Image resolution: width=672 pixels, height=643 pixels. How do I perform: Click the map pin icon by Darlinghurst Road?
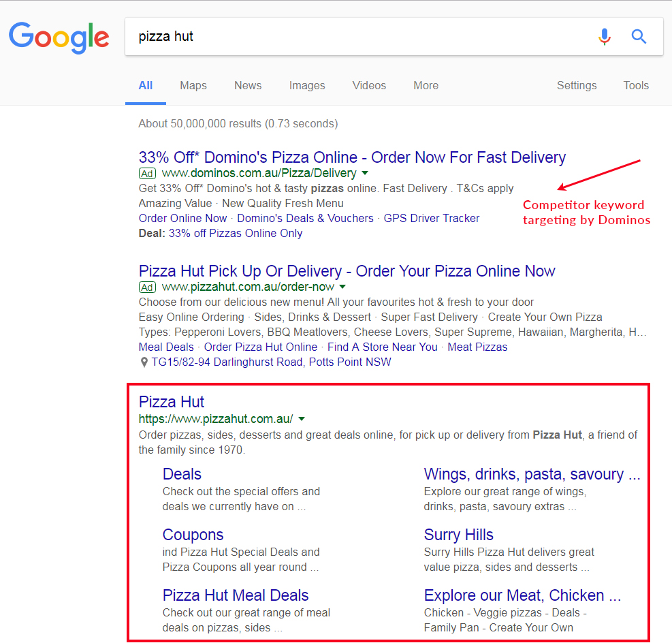coord(144,362)
